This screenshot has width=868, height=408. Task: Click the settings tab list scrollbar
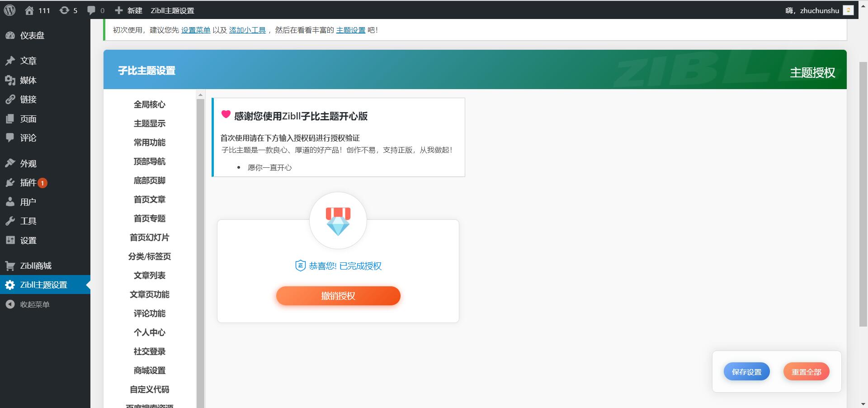pyautogui.click(x=200, y=253)
